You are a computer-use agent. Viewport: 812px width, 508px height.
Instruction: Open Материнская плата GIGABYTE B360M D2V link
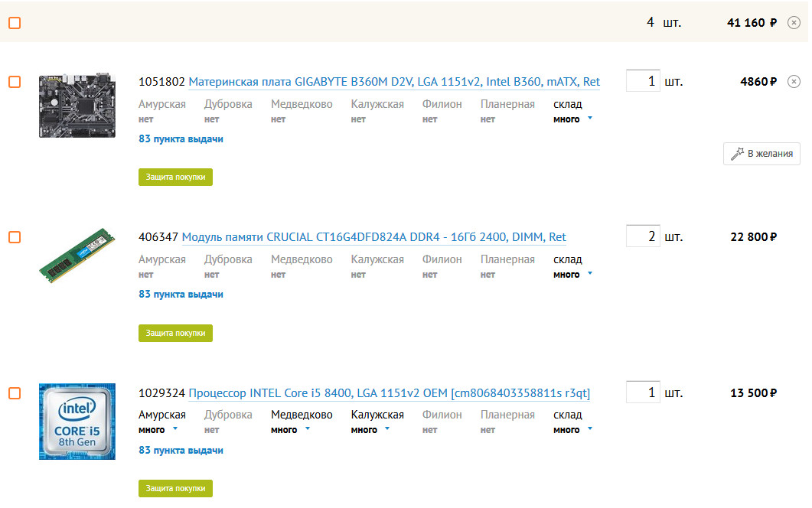pos(394,82)
